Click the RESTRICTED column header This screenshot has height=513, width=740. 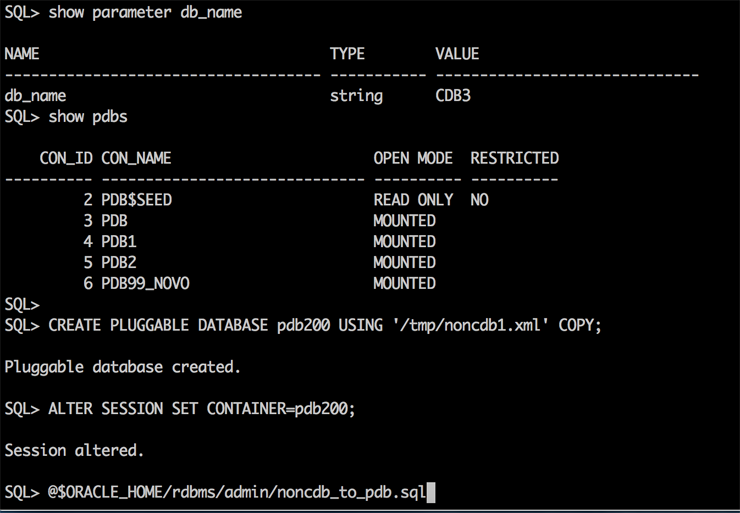(514, 158)
